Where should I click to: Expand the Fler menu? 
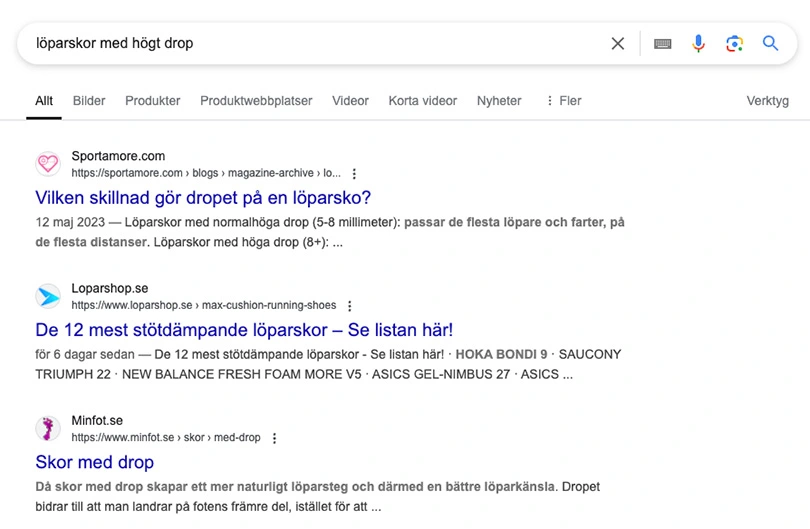(x=564, y=101)
